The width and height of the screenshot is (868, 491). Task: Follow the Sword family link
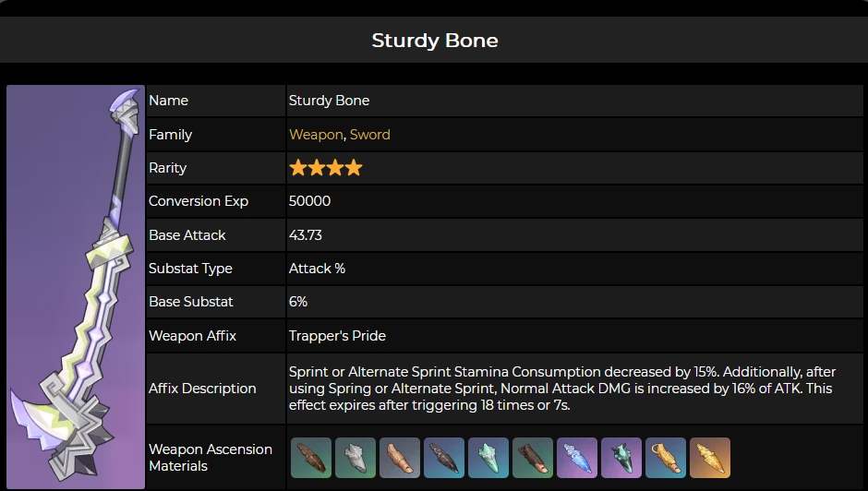click(x=369, y=135)
